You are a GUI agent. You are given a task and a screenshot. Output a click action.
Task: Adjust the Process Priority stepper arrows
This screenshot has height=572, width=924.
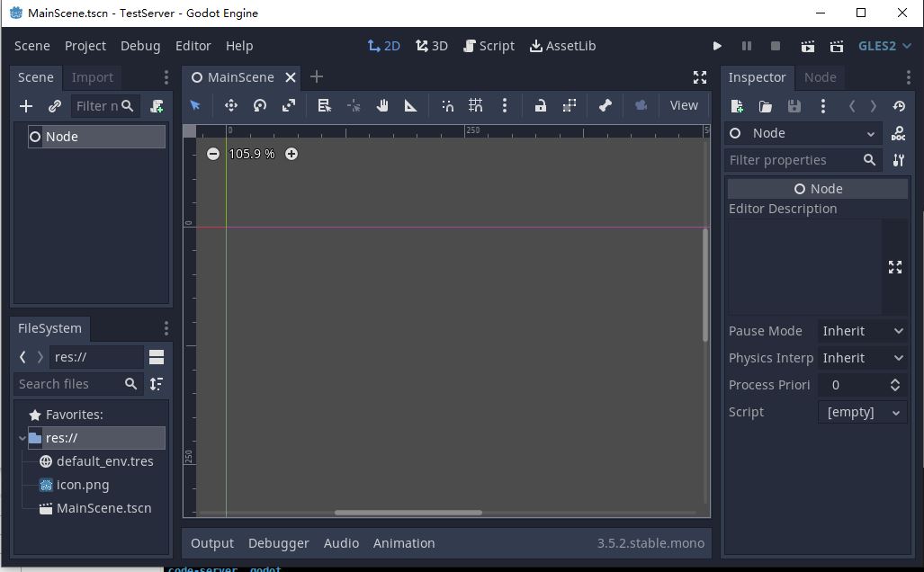pos(895,385)
